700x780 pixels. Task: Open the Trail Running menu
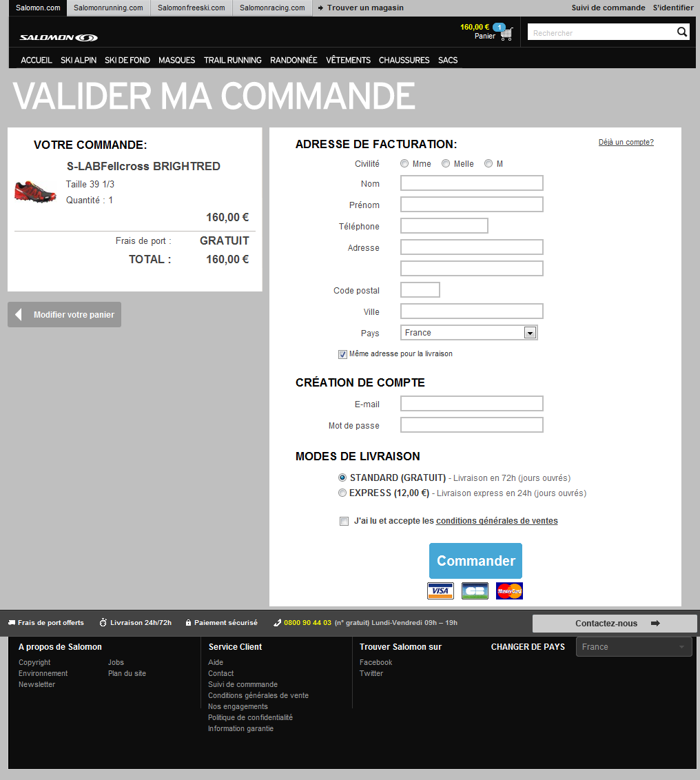coord(233,60)
